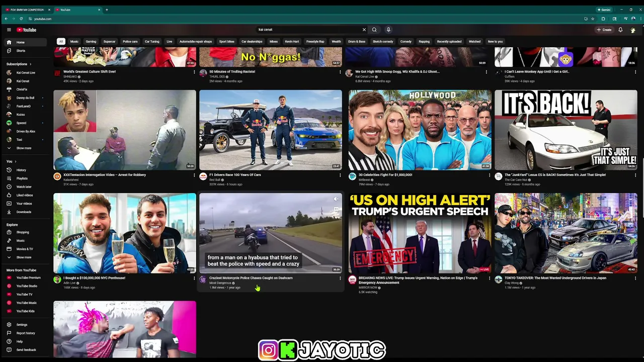
Task: Bookmark this page with the star
Action: (593, 19)
